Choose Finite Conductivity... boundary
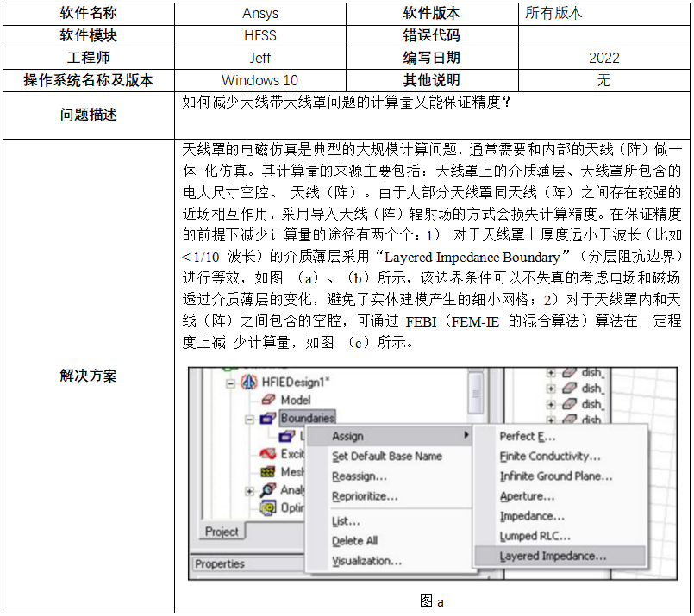Image resolution: width=694 pixels, height=616 pixels. 550,457
